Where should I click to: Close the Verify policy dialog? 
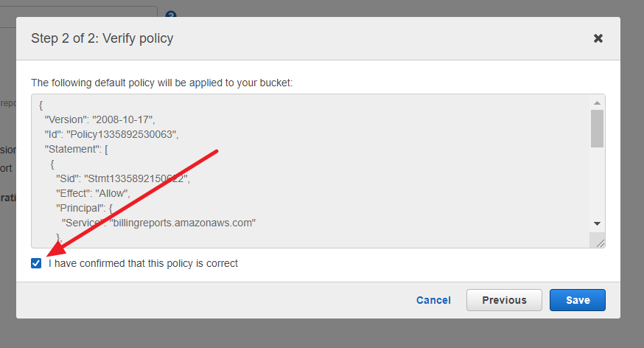[598, 38]
